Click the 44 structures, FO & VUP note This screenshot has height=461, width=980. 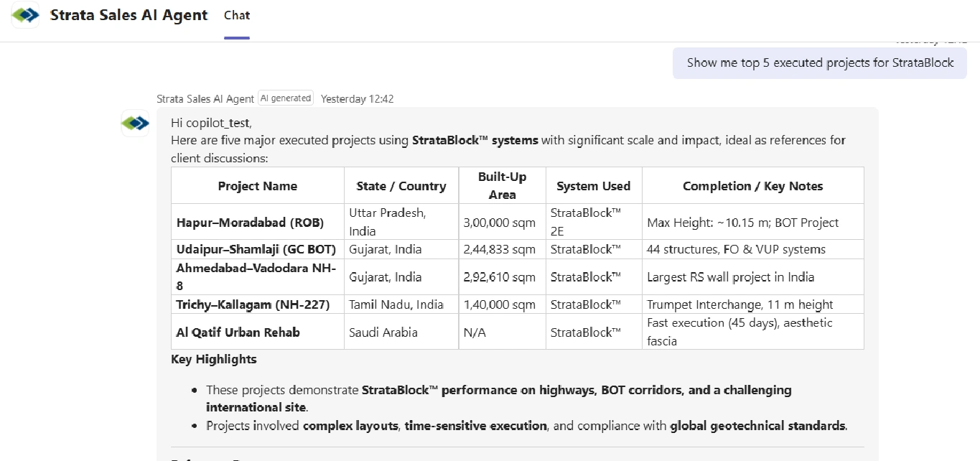753,250
